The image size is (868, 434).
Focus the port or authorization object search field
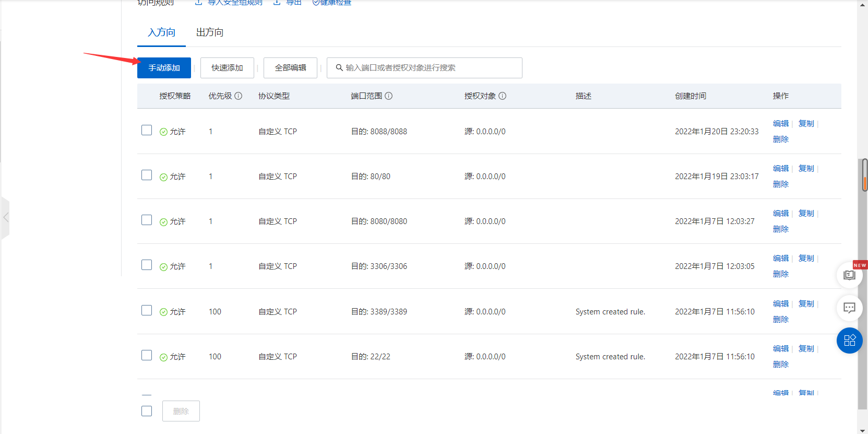pyautogui.click(x=424, y=68)
